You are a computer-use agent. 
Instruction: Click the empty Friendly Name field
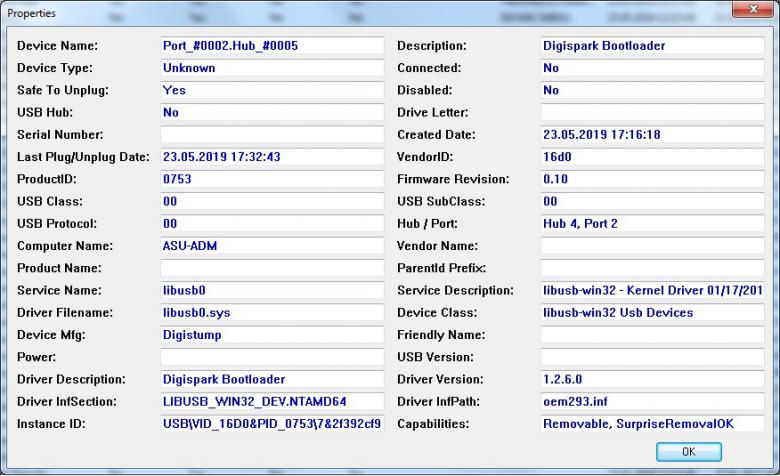tap(652, 335)
